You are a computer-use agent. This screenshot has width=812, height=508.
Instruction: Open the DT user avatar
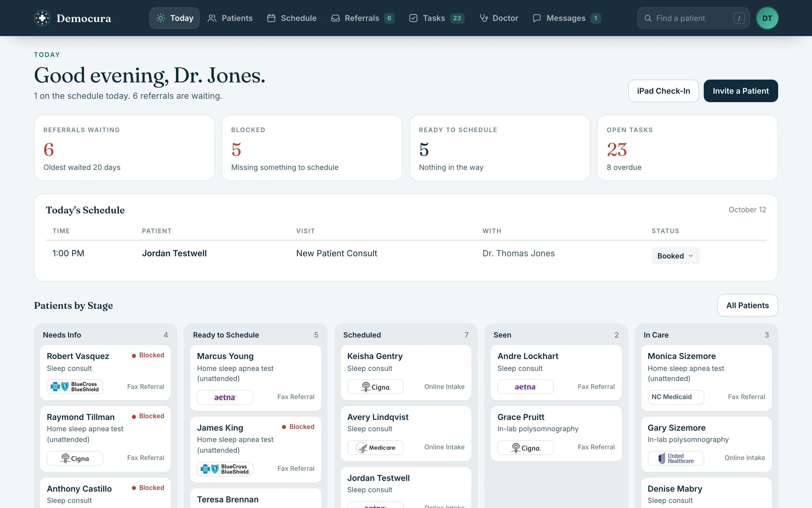[767, 18]
